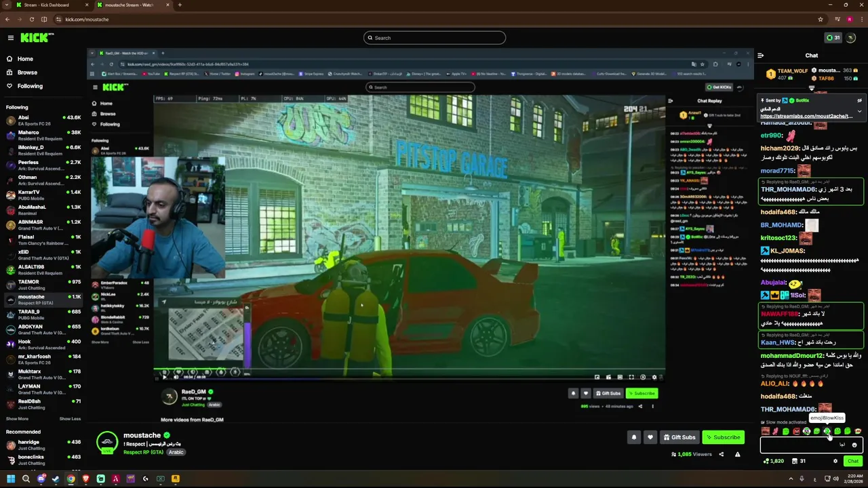This screenshot has height=488, width=868.
Task: Go to Home in the sidebar
Action: 25,59
